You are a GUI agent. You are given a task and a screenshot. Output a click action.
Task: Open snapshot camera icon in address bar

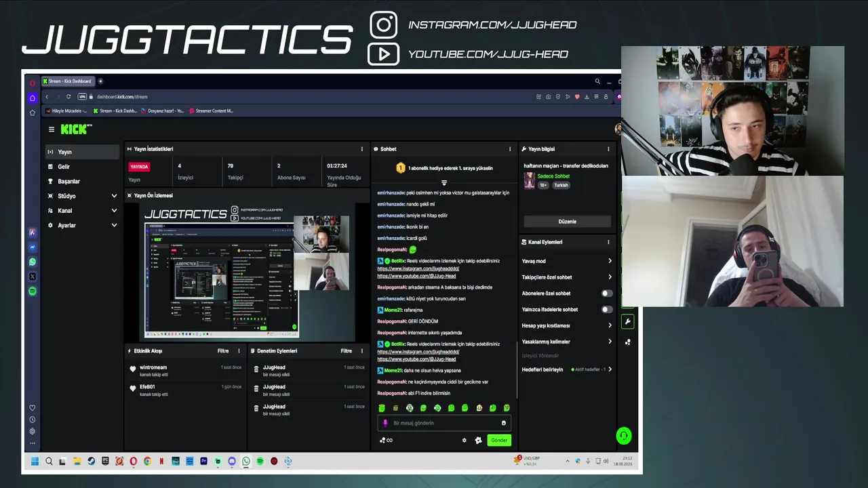(x=548, y=97)
